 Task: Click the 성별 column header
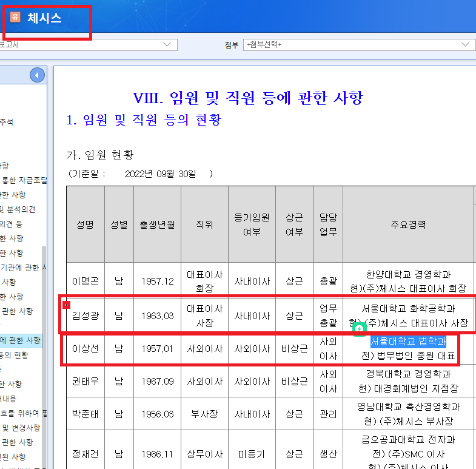pyautogui.click(x=119, y=224)
